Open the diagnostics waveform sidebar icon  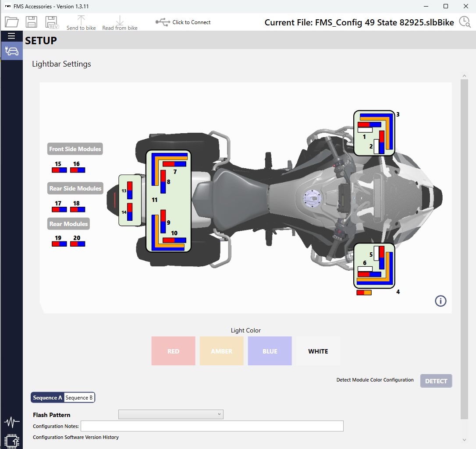pyautogui.click(x=12, y=422)
